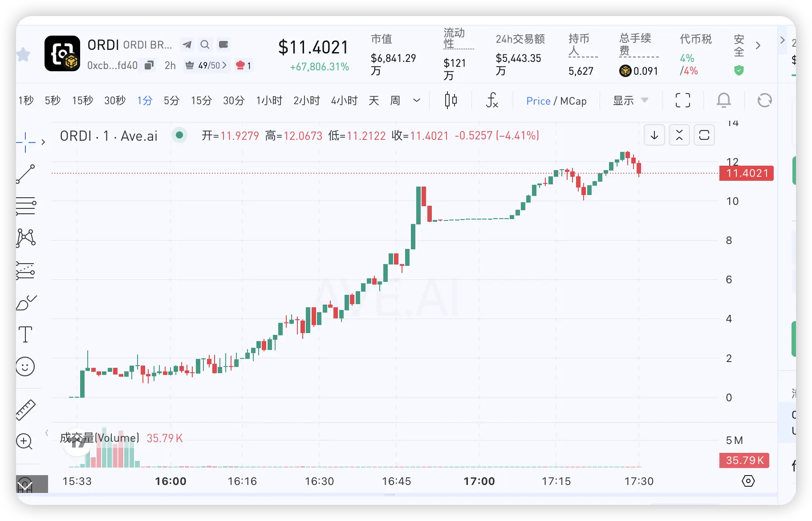Click the 总手续费 fees label
The image size is (812, 521).
pyautogui.click(x=635, y=44)
